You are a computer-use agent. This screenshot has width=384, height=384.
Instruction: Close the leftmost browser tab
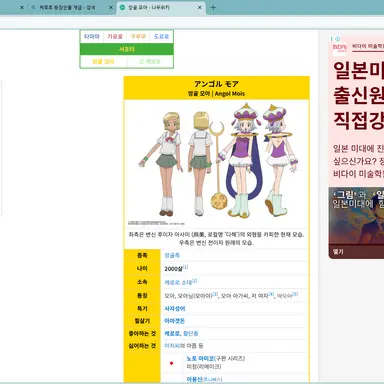(22, 7)
